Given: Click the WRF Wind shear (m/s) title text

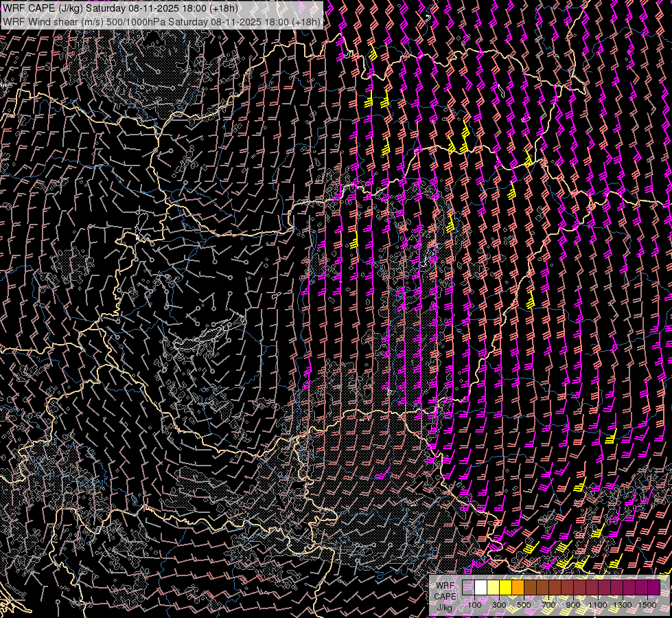Looking at the screenshot, I should pyautogui.click(x=51, y=22).
